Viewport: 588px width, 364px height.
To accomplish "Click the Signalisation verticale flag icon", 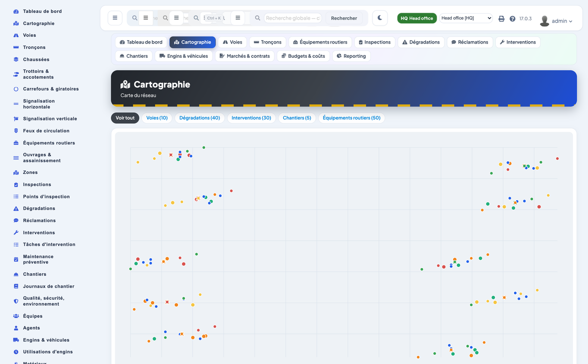I will [x=16, y=119].
